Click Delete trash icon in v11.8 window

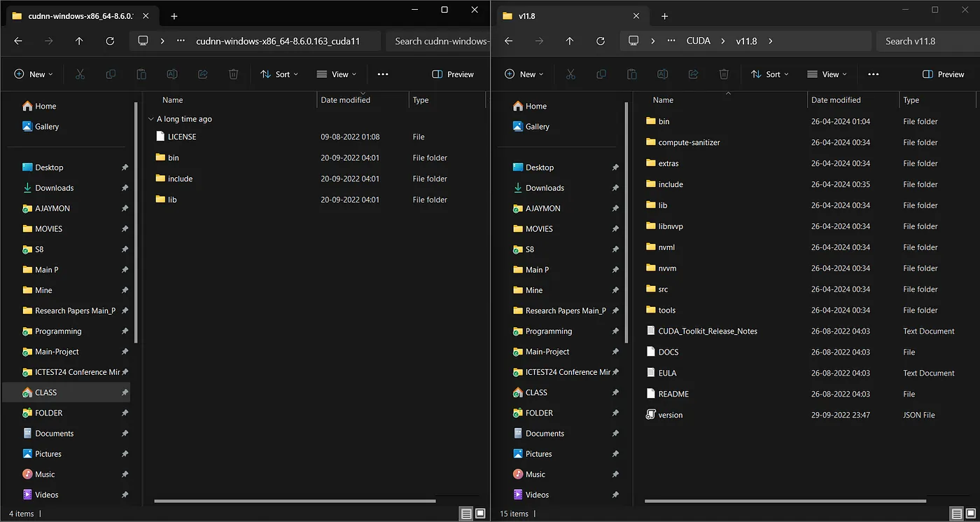click(724, 74)
